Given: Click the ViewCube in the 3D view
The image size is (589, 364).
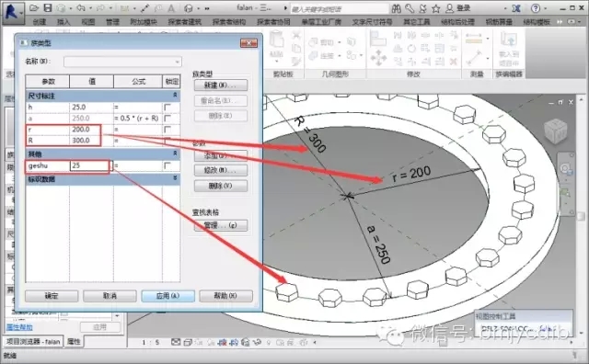Looking at the screenshot, I should pyautogui.click(x=556, y=131).
